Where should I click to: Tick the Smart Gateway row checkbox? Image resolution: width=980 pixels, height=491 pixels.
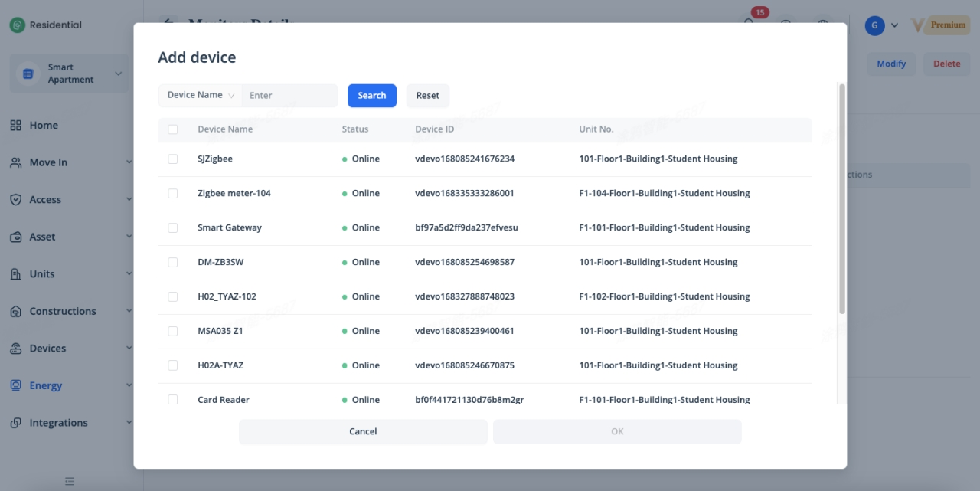point(173,228)
